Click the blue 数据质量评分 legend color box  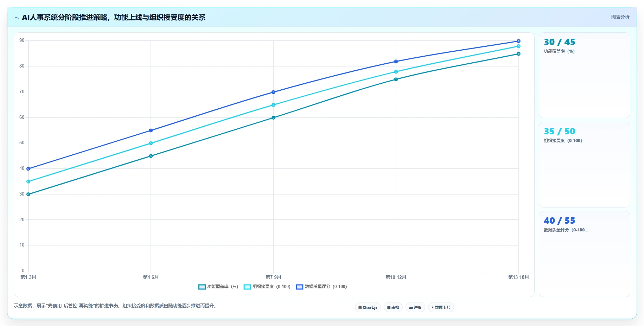300,287
